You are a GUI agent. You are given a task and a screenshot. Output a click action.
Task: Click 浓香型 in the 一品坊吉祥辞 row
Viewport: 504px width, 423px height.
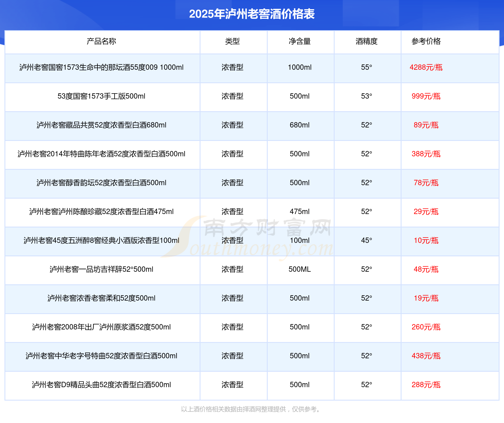point(232,269)
